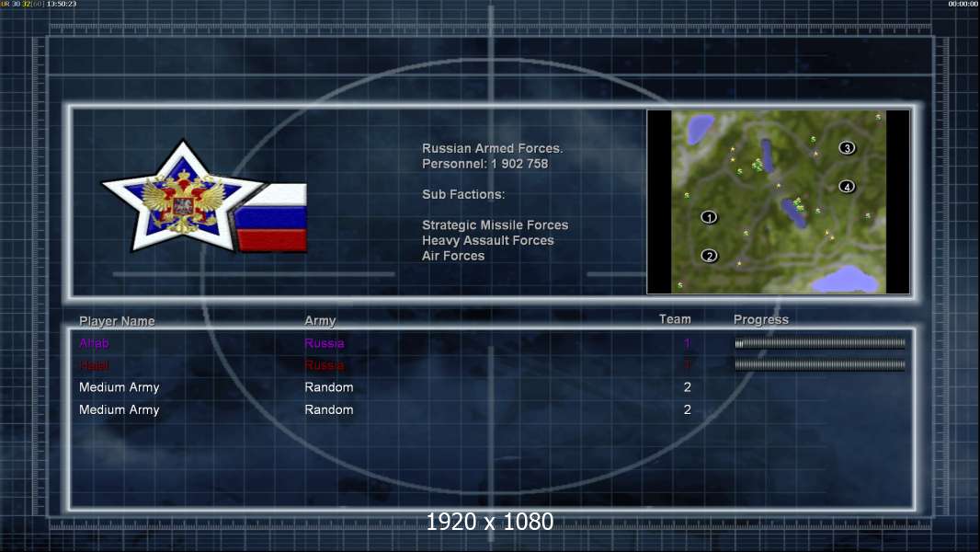Select start position 2 on the minimap
This screenshot has width=980, height=552.
tap(709, 256)
